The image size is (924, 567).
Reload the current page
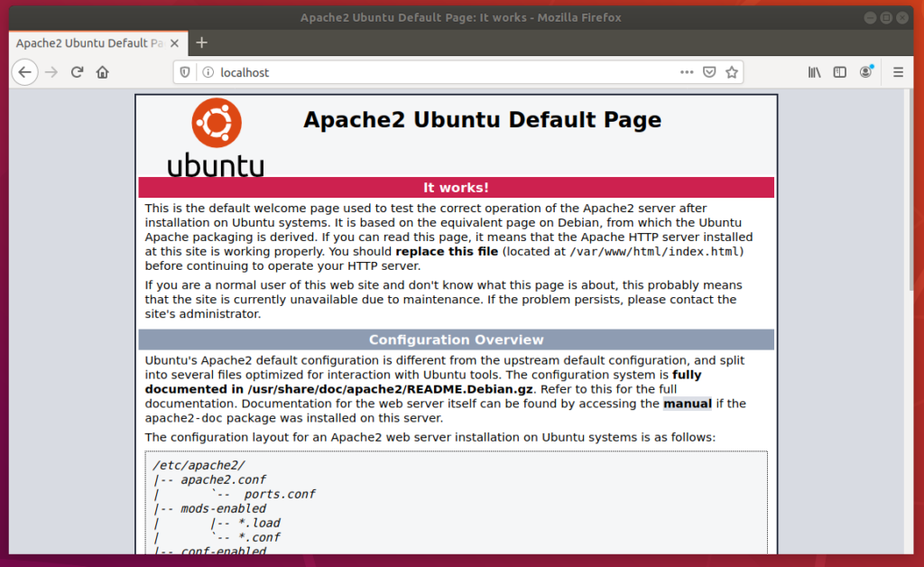coord(78,72)
